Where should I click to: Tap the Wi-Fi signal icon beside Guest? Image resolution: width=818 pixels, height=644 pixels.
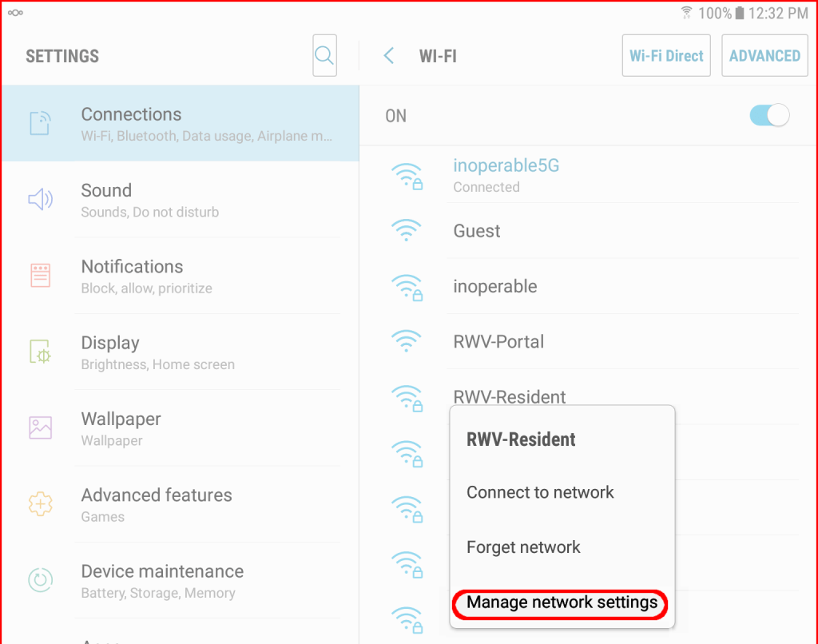click(x=407, y=231)
